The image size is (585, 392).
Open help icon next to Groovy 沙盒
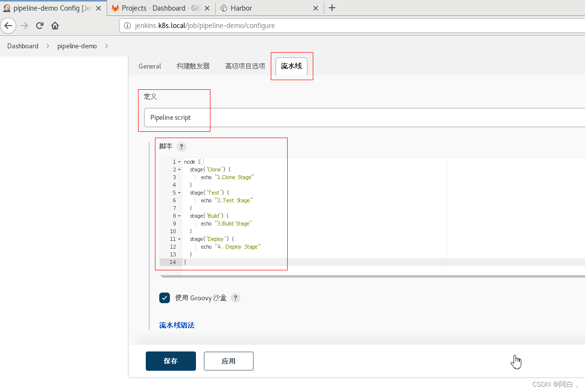[x=235, y=298]
